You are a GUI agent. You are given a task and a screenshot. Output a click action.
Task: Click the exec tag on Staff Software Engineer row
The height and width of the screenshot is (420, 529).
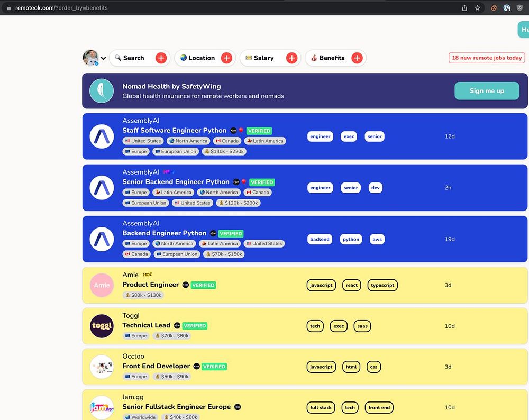pyautogui.click(x=349, y=136)
